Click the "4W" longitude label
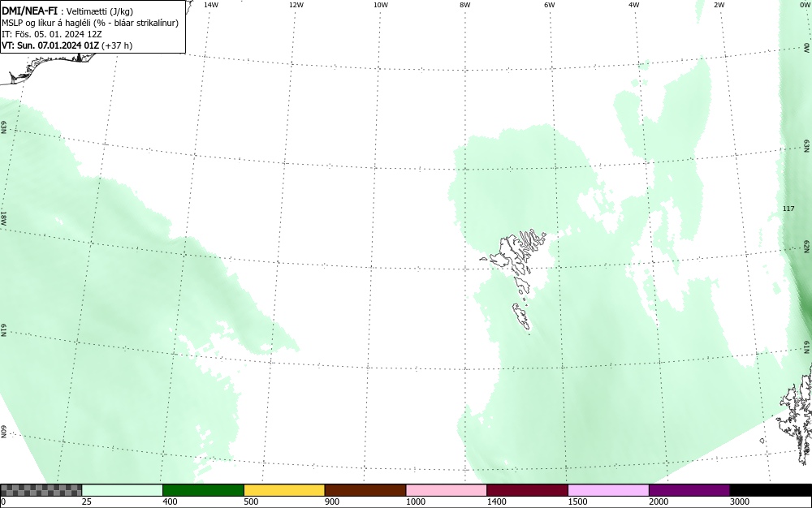 [634, 5]
